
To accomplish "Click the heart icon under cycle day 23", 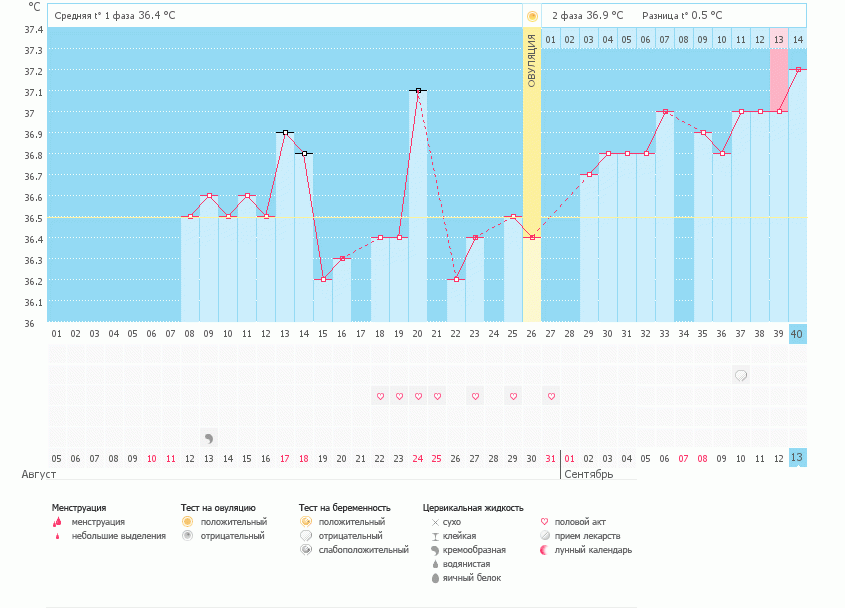I will pos(475,396).
